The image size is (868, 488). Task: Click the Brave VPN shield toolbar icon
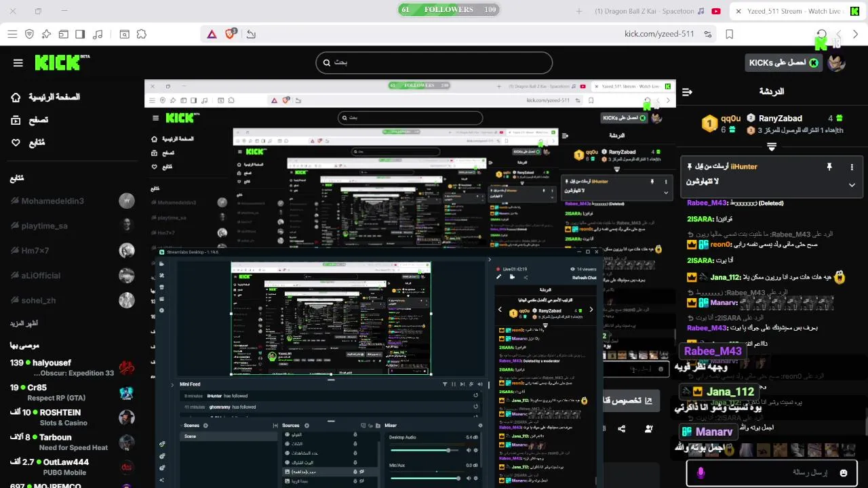(x=29, y=34)
